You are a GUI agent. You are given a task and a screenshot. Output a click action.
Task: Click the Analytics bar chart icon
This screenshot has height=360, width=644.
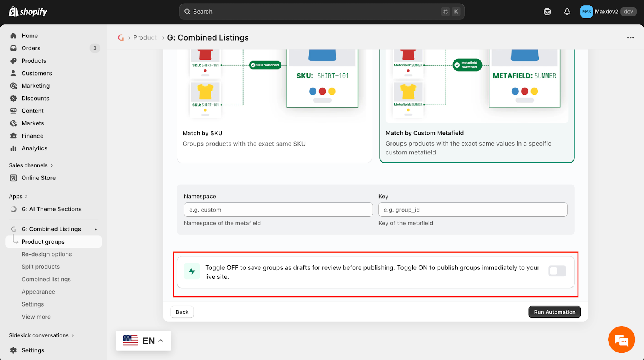point(13,148)
